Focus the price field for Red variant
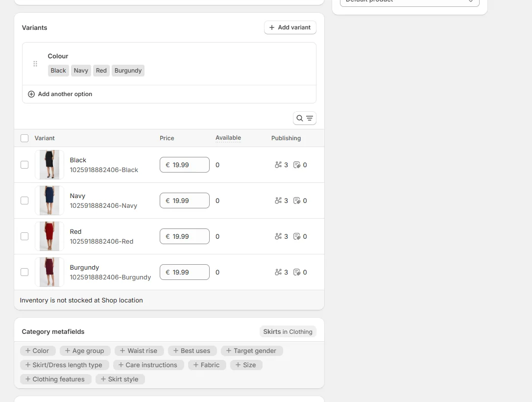 [x=185, y=236]
